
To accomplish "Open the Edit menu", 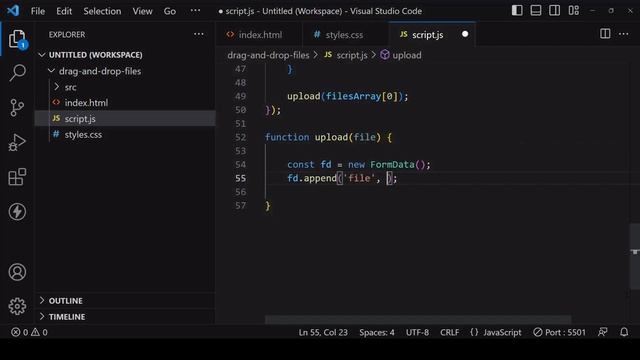I will point(64,11).
